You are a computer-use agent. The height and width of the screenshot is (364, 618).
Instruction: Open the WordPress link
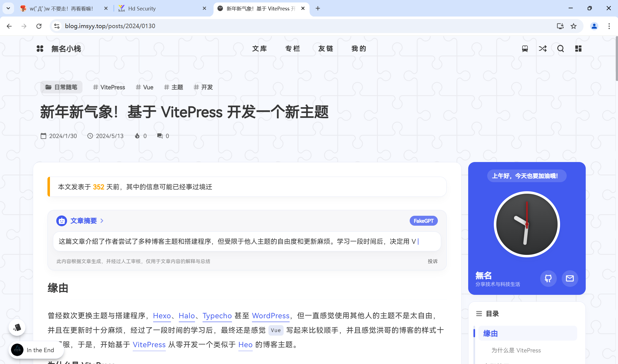tap(271, 316)
